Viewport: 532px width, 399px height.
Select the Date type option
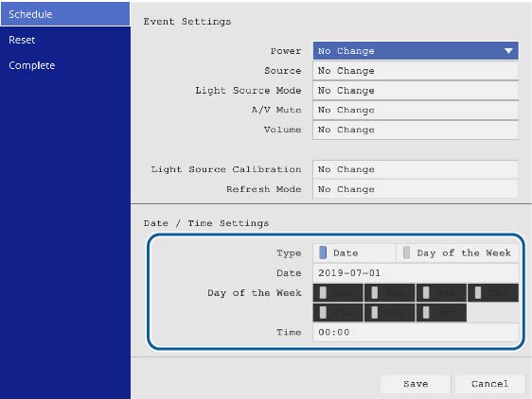354,252
